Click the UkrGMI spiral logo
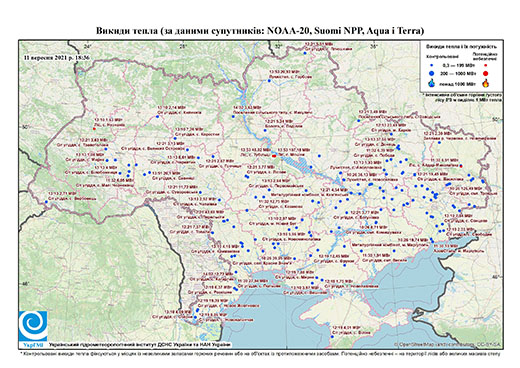This screenshot has width=520, height=368. pyautogui.click(x=33, y=326)
